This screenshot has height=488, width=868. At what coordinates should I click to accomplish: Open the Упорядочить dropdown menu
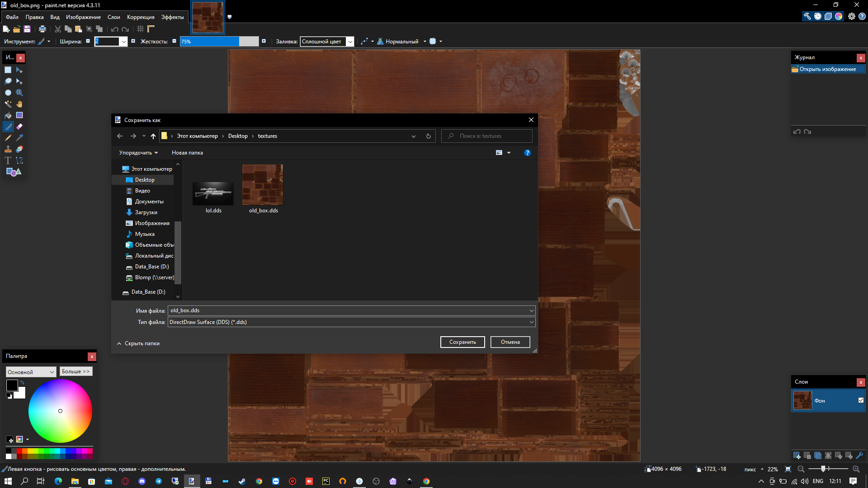138,153
